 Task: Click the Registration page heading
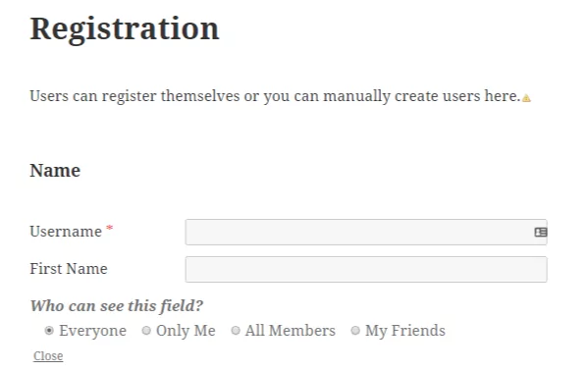(124, 29)
